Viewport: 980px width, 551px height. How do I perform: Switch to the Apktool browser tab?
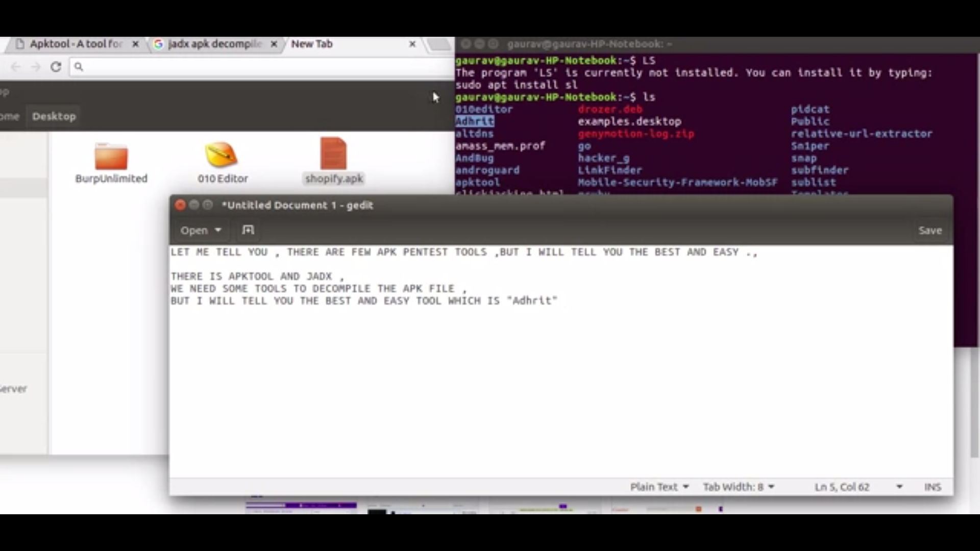coord(76,44)
